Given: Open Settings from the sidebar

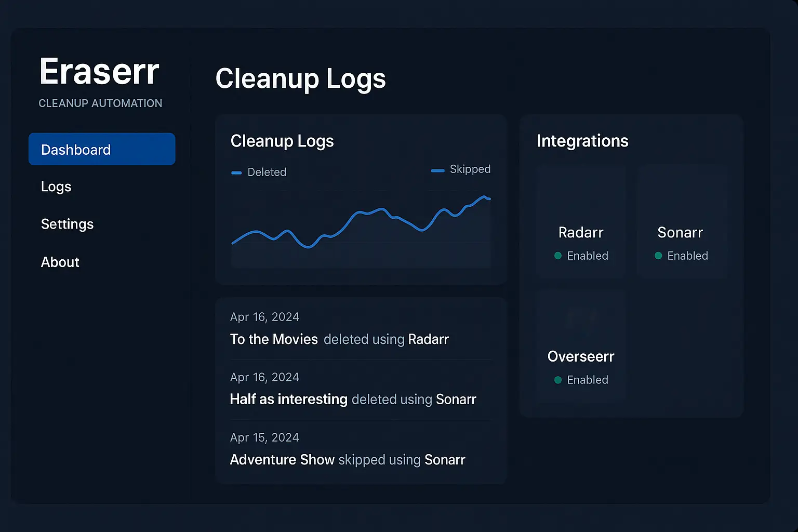Looking at the screenshot, I should point(67,224).
